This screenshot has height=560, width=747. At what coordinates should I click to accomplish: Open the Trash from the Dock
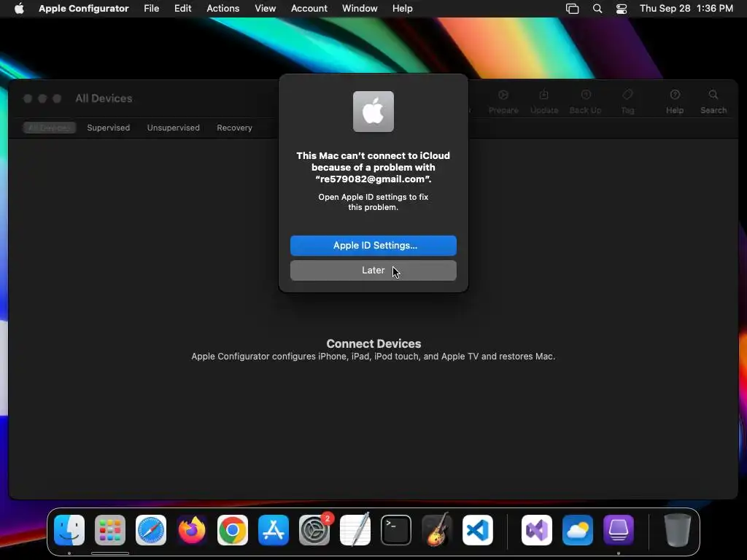(x=677, y=530)
